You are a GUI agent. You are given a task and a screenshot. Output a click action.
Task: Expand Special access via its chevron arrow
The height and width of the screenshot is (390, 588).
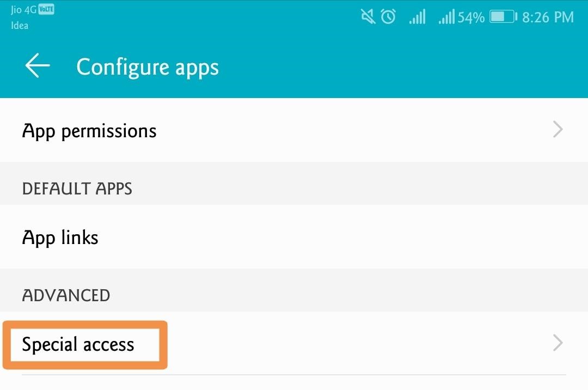pos(558,343)
